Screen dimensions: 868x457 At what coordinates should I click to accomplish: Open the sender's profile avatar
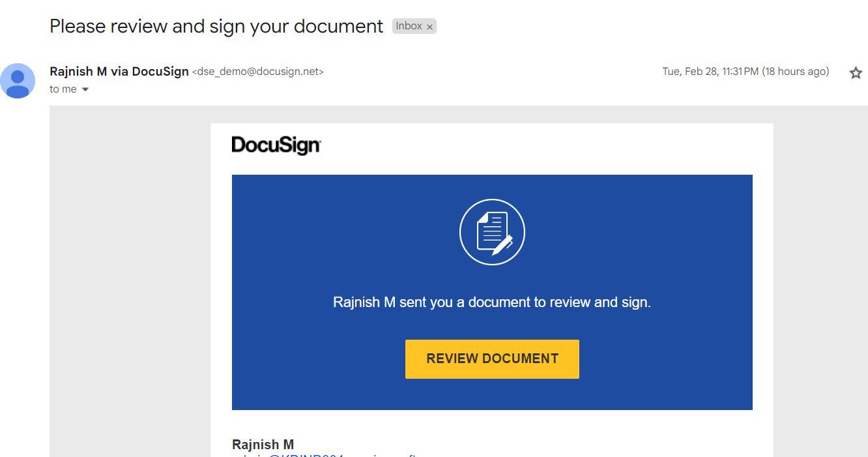(18, 81)
